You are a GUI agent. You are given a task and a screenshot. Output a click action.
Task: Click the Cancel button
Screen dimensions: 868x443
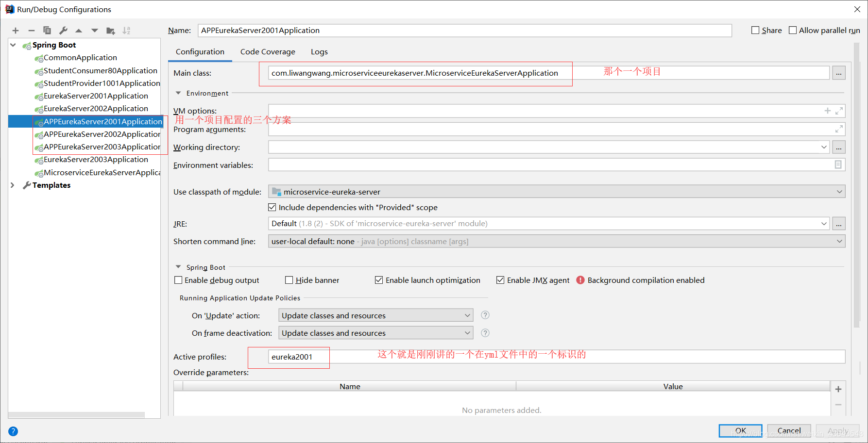pos(789,430)
